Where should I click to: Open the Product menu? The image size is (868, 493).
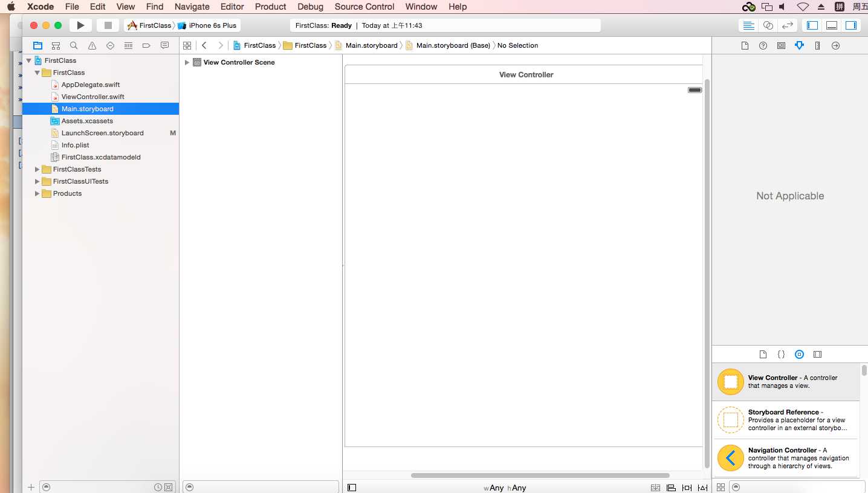pos(271,7)
